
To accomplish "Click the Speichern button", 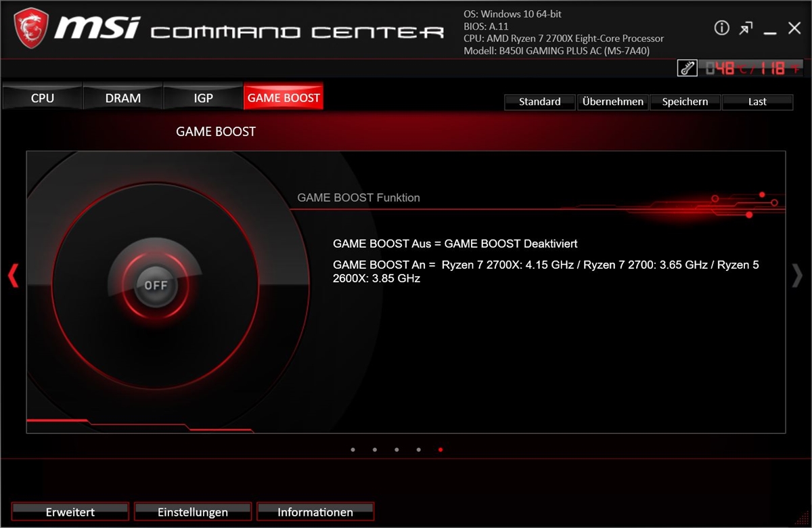I will [x=685, y=102].
